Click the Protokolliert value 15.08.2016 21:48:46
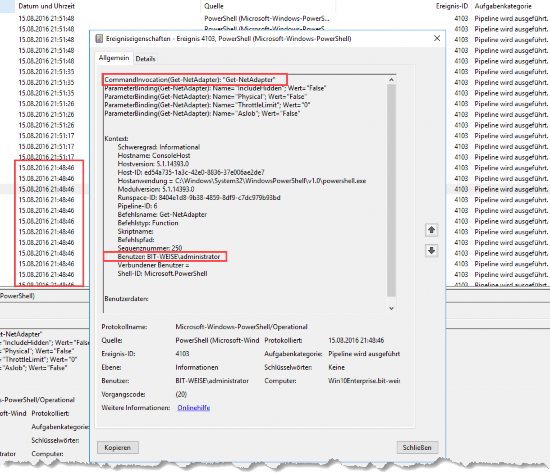 point(356,340)
